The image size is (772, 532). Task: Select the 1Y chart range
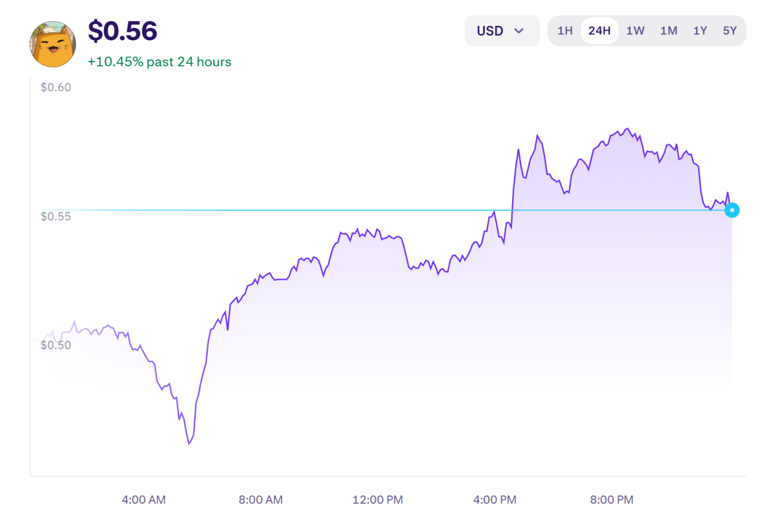pyautogui.click(x=700, y=31)
